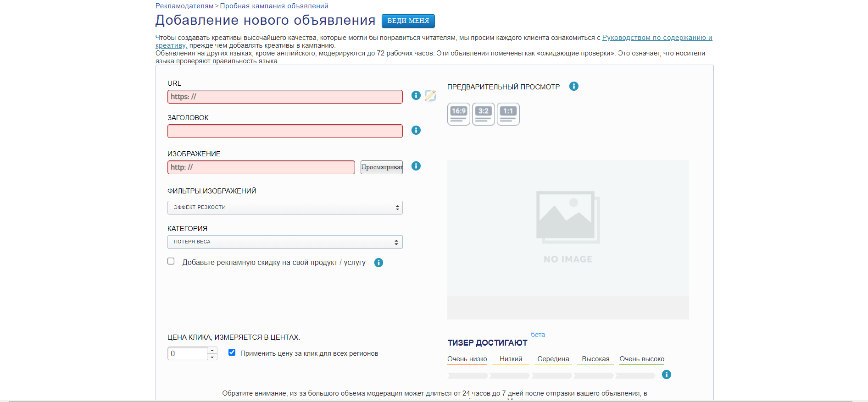Open the ЭФФЕКТ РЕЗКОСТИ image filter dropdown
The height and width of the screenshot is (402, 868).
coord(285,208)
